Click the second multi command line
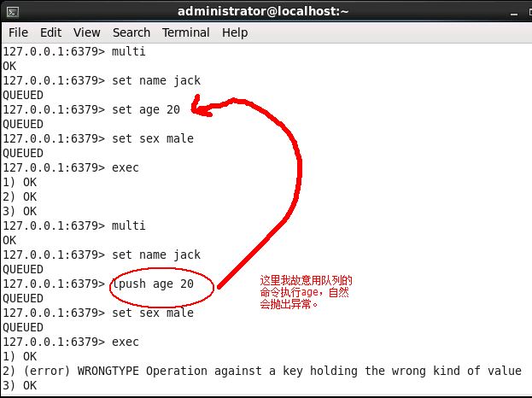This screenshot has height=398, width=532. 74,225
